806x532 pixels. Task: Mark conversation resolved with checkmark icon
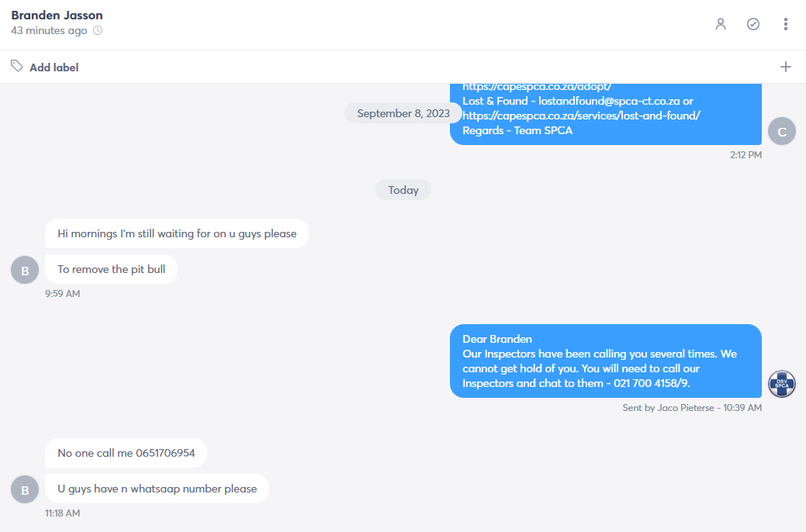point(753,24)
